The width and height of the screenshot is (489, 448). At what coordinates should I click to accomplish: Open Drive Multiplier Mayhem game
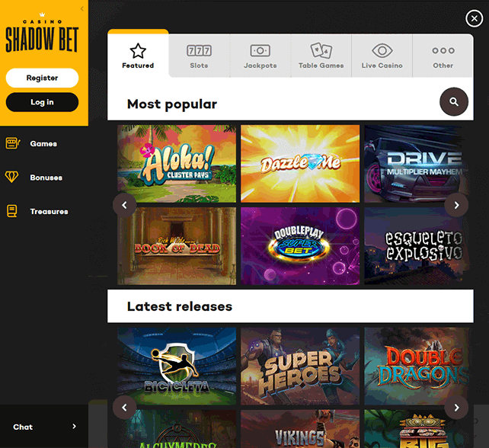point(417,164)
